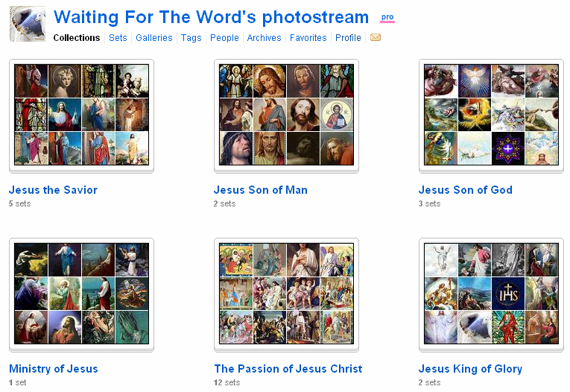Open the People tab

224,38
